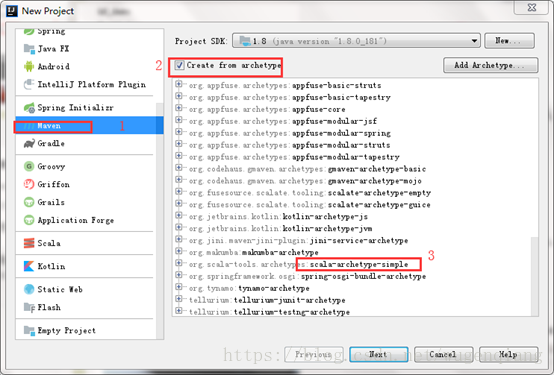Select appfuse-basic-tapestry archetype
The height and width of the screenshot is (375, 554).
coord(289,97)
